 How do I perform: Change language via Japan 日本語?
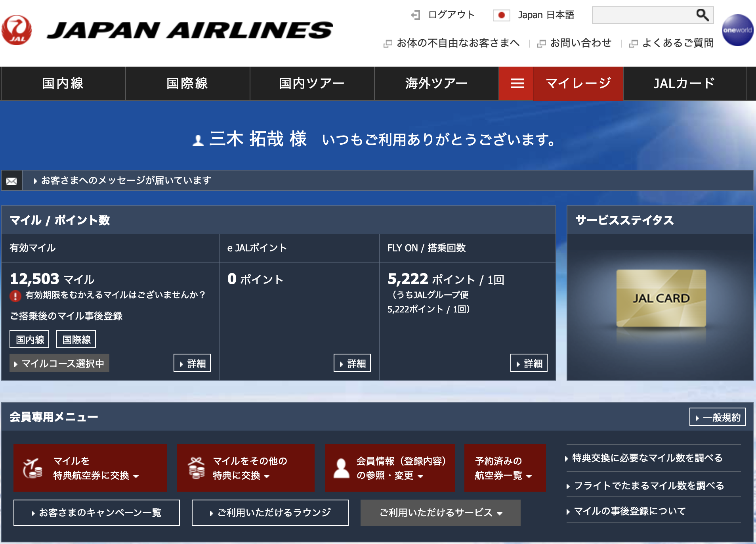(546, 15)
